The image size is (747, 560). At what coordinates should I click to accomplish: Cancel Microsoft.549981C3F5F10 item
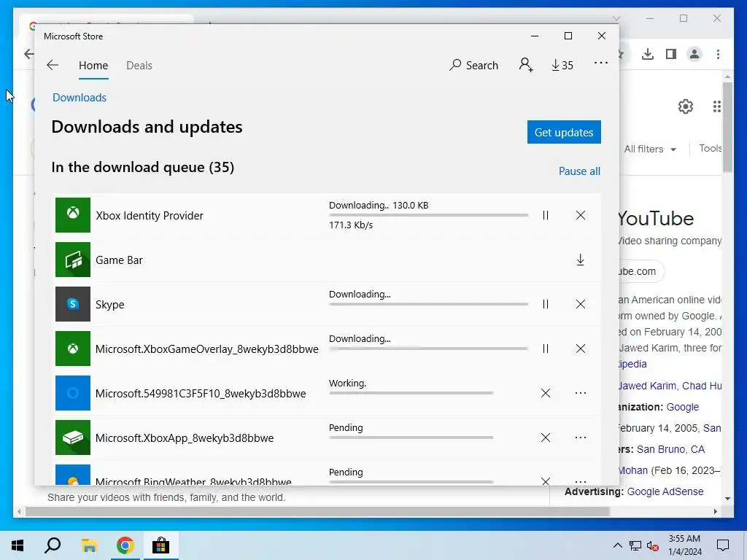tap(546, 393)
